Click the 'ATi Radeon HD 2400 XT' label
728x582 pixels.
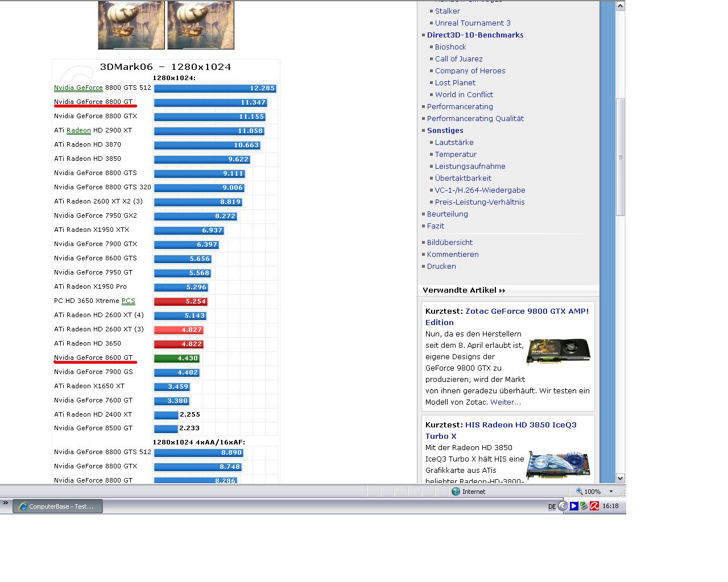pos(93,414)
